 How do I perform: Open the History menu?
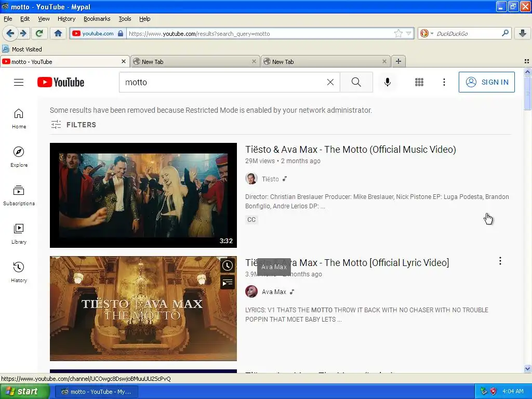(66, 19)
